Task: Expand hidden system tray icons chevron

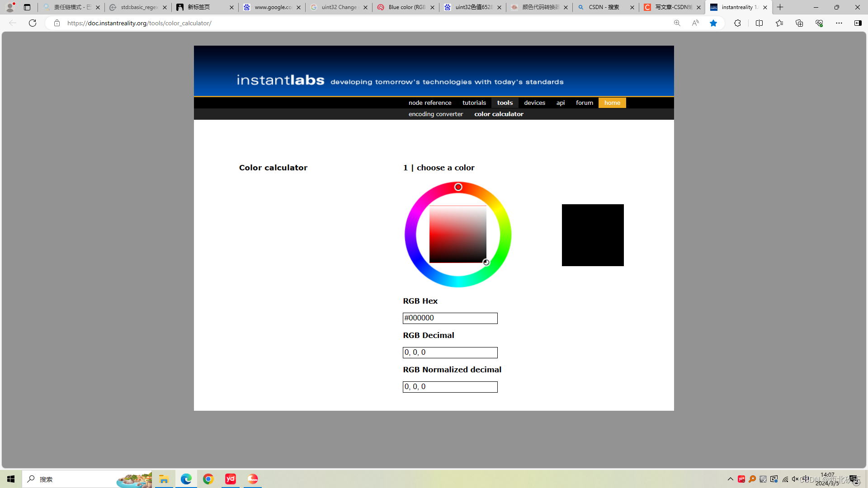Action: click(730, 479)
